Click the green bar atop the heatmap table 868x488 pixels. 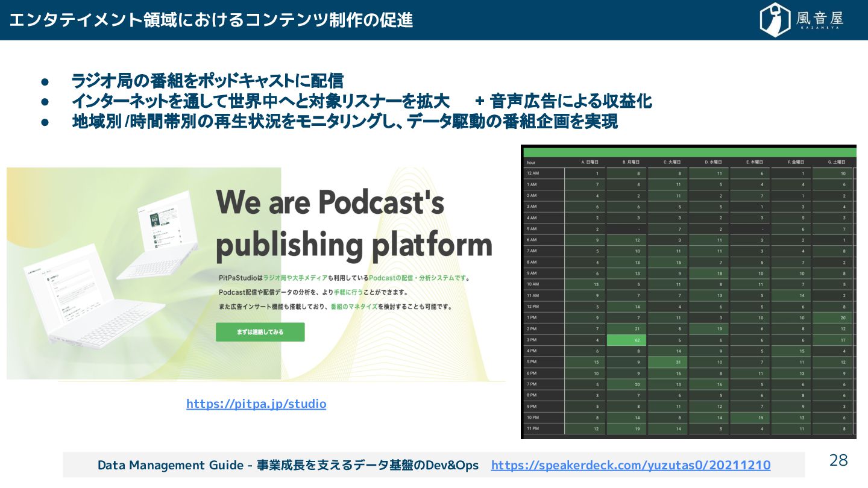tap(690, 152)
